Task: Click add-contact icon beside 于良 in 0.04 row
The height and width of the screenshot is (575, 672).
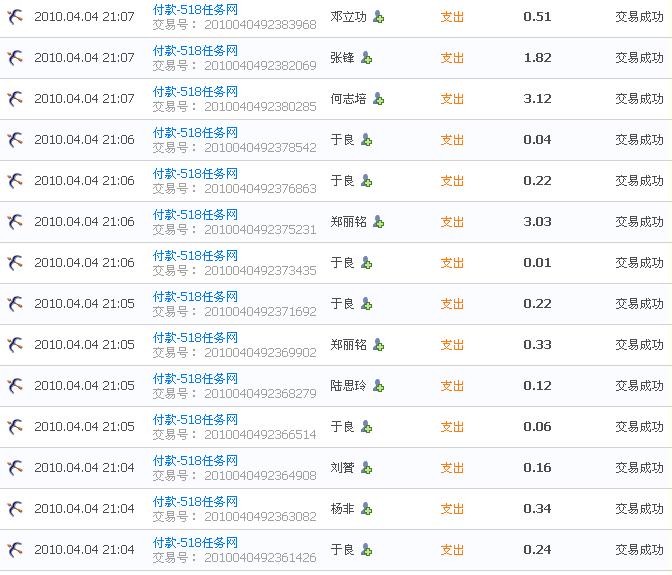Action: (x=366, y=140)
